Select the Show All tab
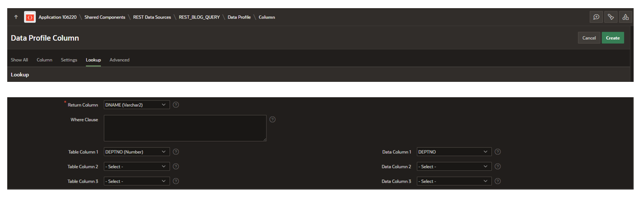Viewport: 644px width, 199px height. click(x=19, y=60)
